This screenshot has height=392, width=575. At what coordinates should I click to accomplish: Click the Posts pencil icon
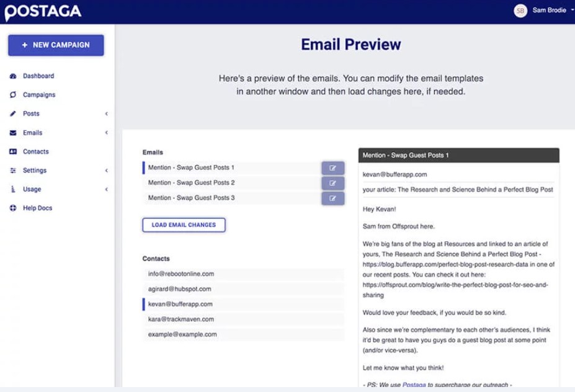[13, 114]
